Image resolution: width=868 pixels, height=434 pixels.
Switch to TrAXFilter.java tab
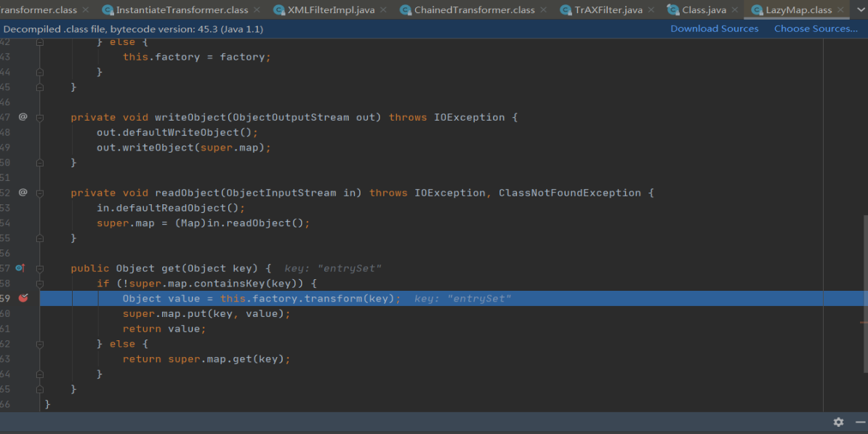(x=608, y=10)
